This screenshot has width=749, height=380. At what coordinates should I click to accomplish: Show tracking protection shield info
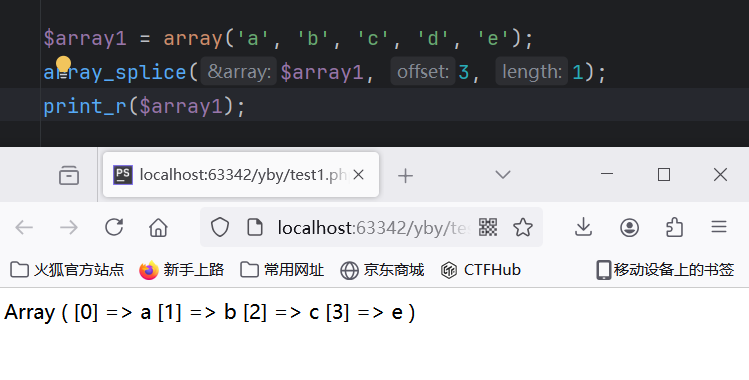220,227
